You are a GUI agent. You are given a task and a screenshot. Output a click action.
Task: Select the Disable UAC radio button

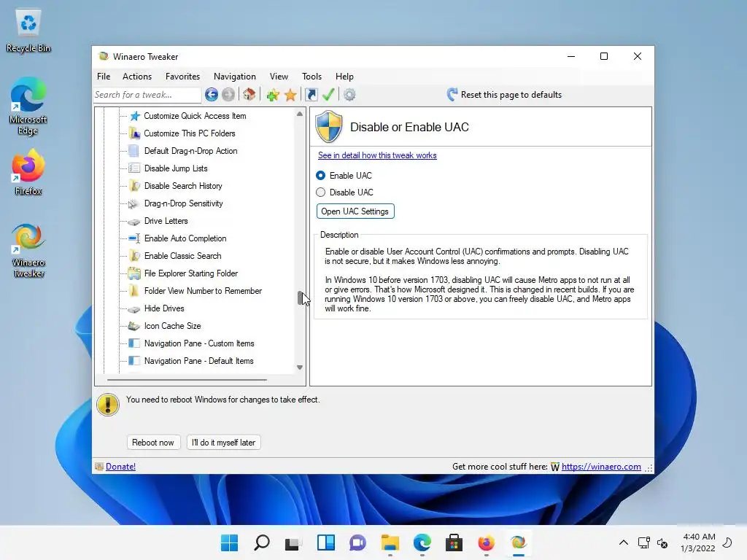tap(321, 192)
